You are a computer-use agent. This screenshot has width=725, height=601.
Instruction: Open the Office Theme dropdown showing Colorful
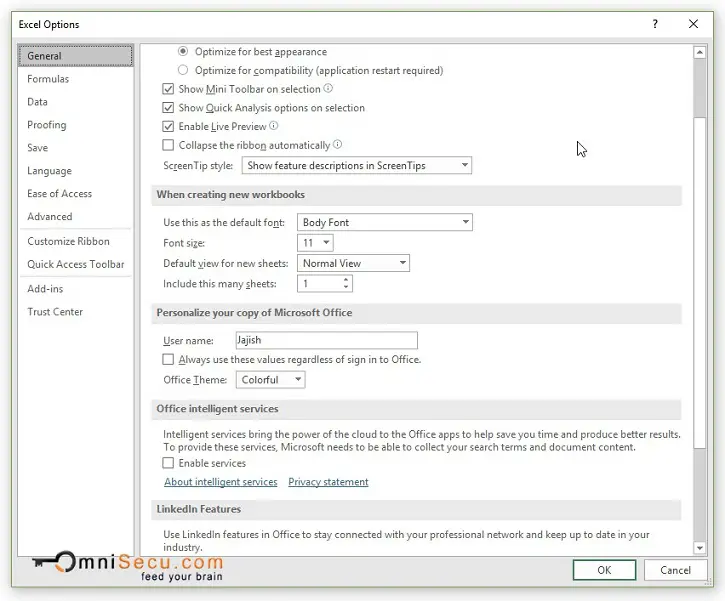[x=270, y=380]
